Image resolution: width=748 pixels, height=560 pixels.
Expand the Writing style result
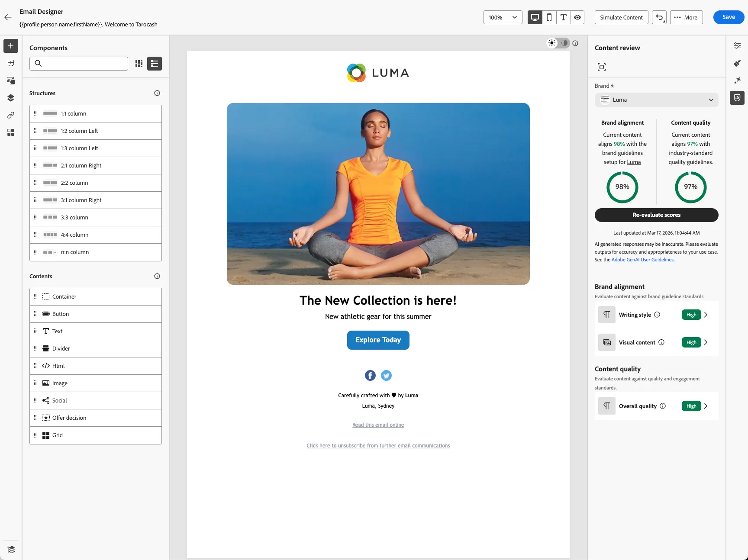[706, 315]
